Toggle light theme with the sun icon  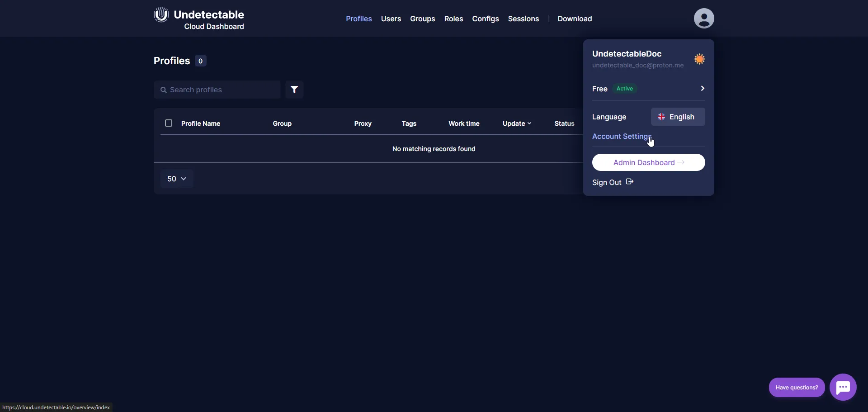tap(699, 59)
